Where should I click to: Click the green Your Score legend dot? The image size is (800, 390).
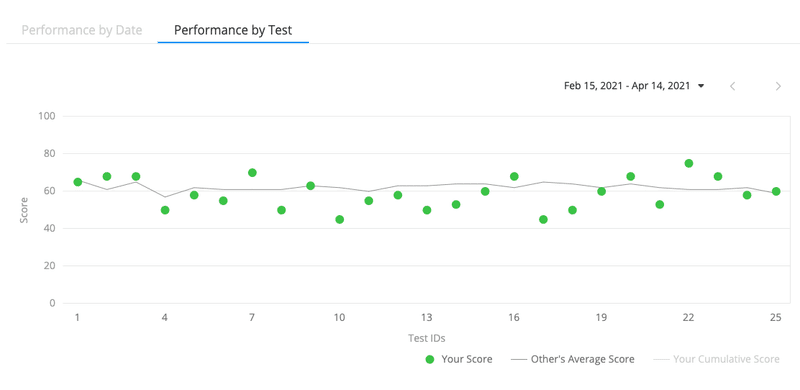pyautogui.click(x=430, y=359)
